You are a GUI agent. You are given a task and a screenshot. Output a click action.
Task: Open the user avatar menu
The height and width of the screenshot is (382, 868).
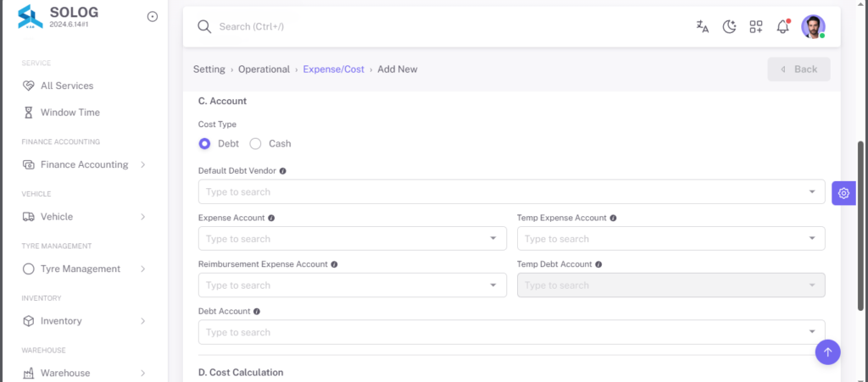pyautogui.click(x=813, y=26)
